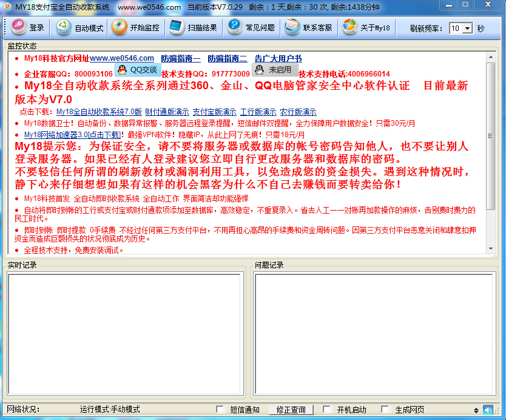
Task: Click the 修正查询 button
Action: [x=291, y=410]
